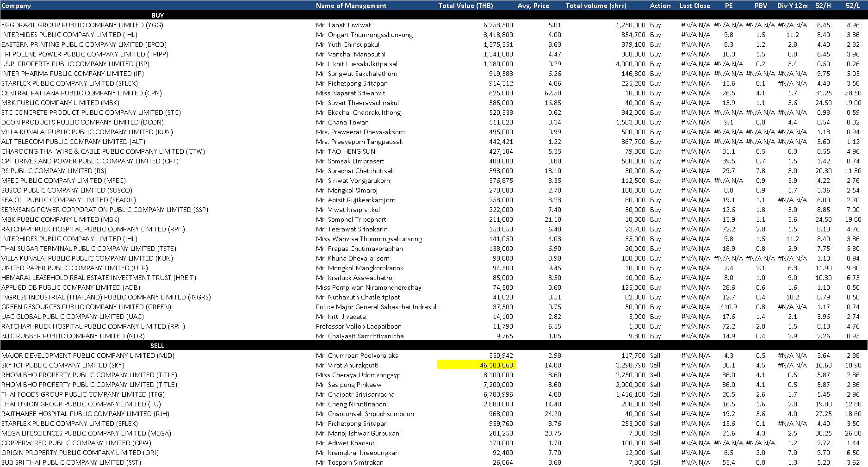Select THAI FOODS GROUP (TFG) cell
This screenshot has height=467, width=868.
tap(83, 394)
